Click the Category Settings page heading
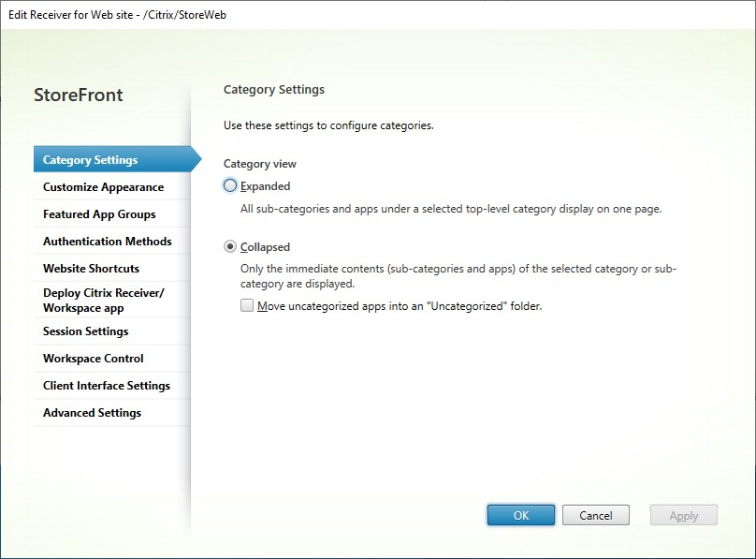The width and height of the screenshot is (756, 559). click(x=273, y=89)
